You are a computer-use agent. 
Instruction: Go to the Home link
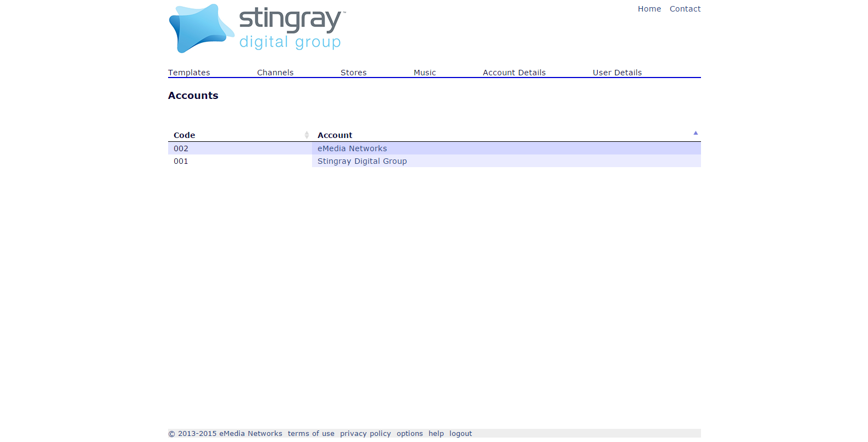coord(649,9)
